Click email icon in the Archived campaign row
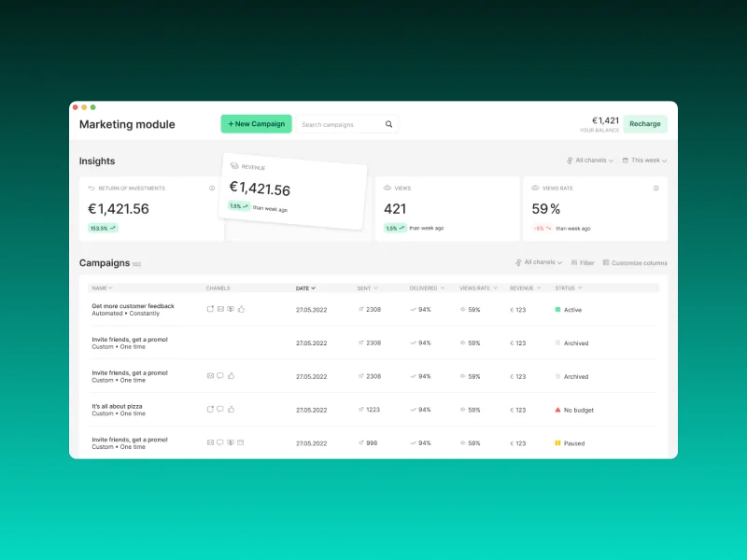The height and width of the screenshot is (560, 747). (x=210, y=376)
